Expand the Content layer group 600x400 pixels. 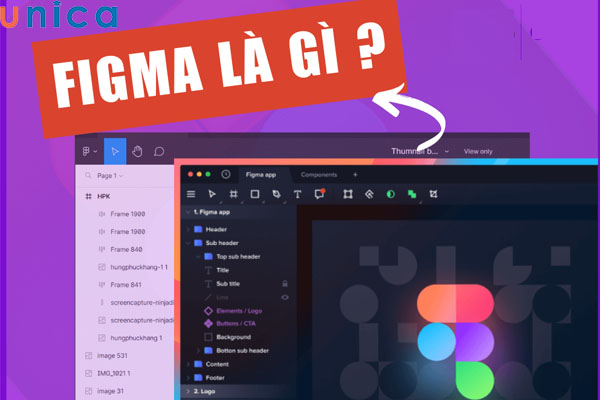point(188,364)
